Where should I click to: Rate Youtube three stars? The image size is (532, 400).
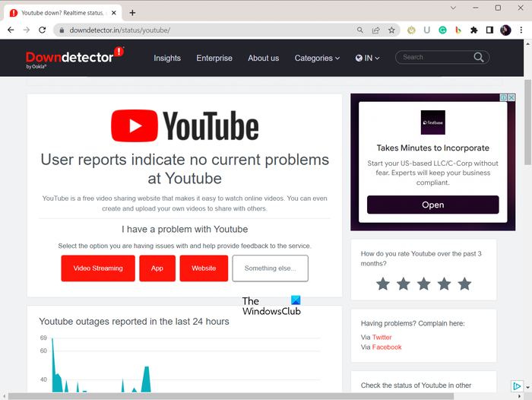(x=424, y=284)
